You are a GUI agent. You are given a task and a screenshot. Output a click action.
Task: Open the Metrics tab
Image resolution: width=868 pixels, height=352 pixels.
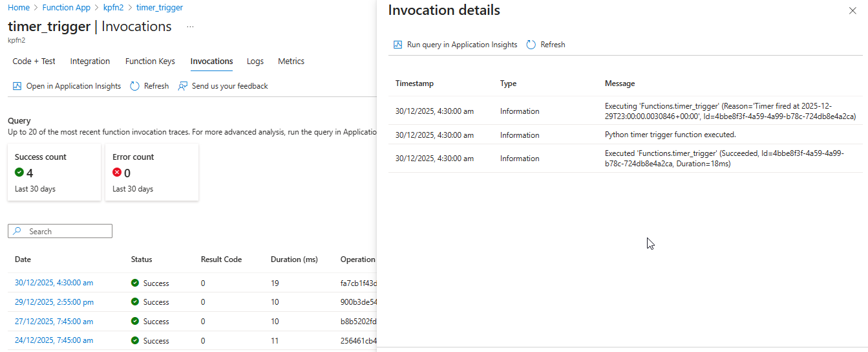(x=291, y=61)
